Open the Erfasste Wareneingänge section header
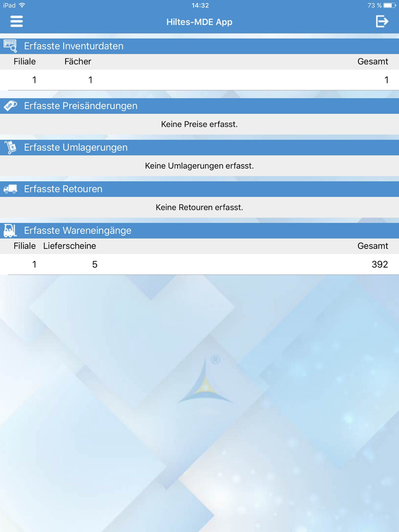399x532 pixels. (199, 231)
